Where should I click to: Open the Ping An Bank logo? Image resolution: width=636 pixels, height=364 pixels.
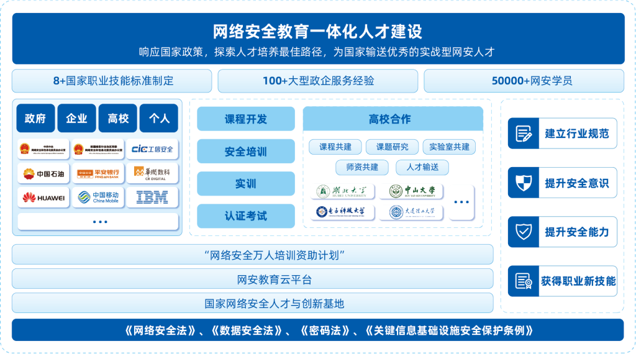pos(98,173)
